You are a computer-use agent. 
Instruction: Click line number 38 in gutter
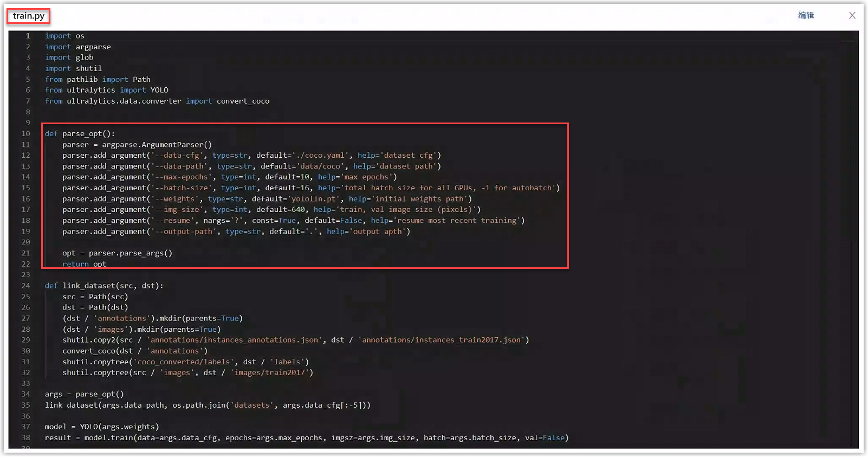click(25, 437)
